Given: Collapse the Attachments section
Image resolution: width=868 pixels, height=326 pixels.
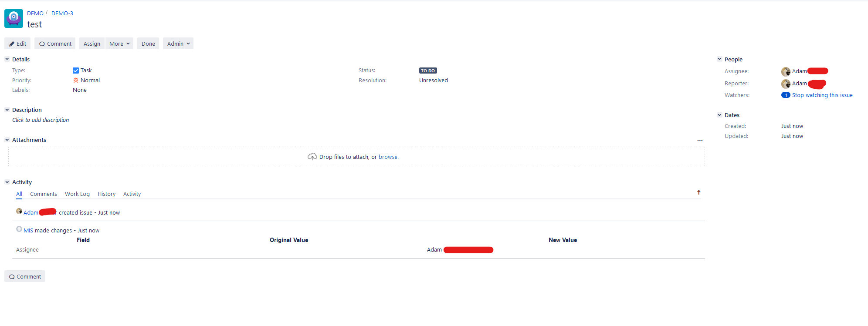Looking at the screenshot, I should (x=7, y=140).
